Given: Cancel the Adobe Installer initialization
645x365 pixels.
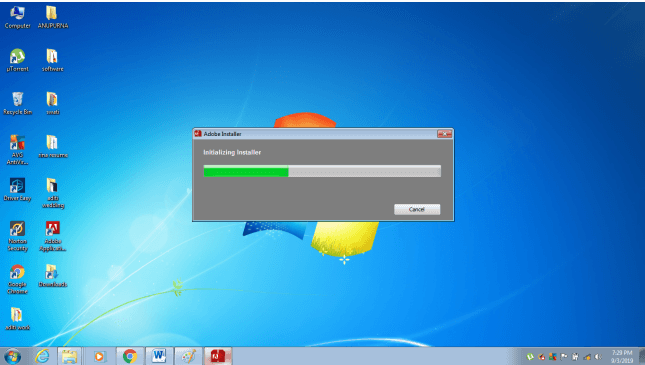Looking at the screenshot, I should pos(417,209).
